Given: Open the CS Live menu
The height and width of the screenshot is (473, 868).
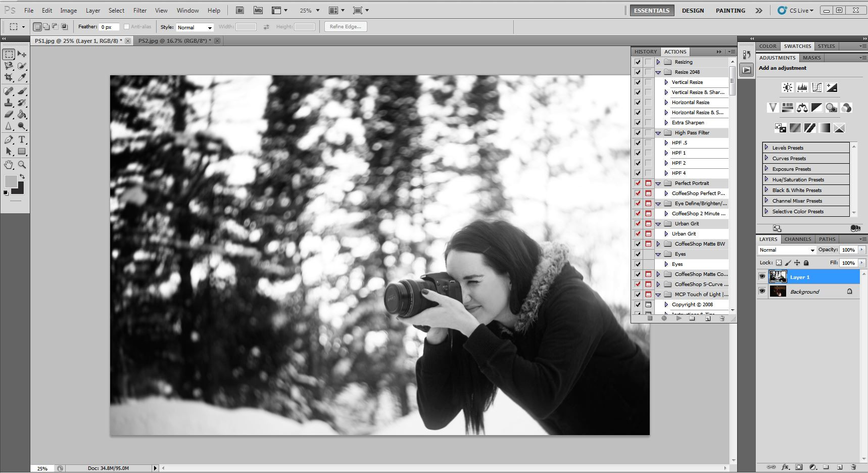Looking at the screenshot, I should click(796, 10).
